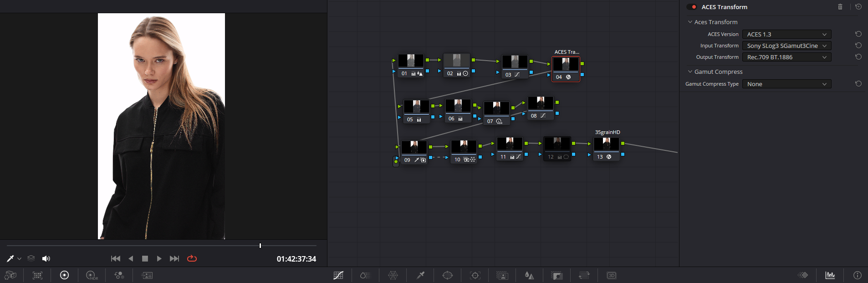Open the Motion Effects palette

pyautogui.click(x=147, y=275)
